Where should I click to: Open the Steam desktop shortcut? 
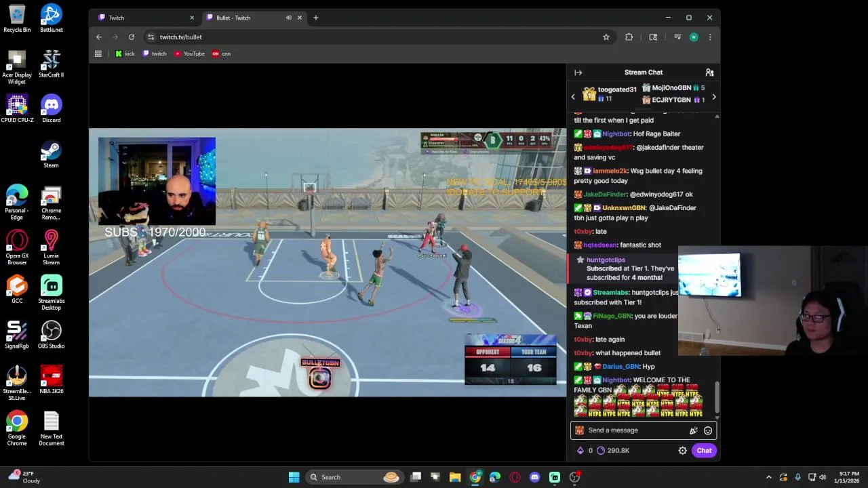point(52,154)
